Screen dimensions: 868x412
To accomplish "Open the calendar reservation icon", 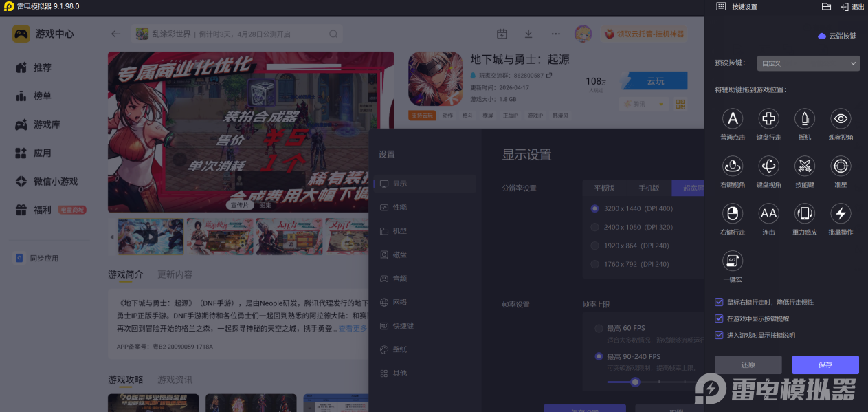I will pyautogui.click(x=502, y=34).
